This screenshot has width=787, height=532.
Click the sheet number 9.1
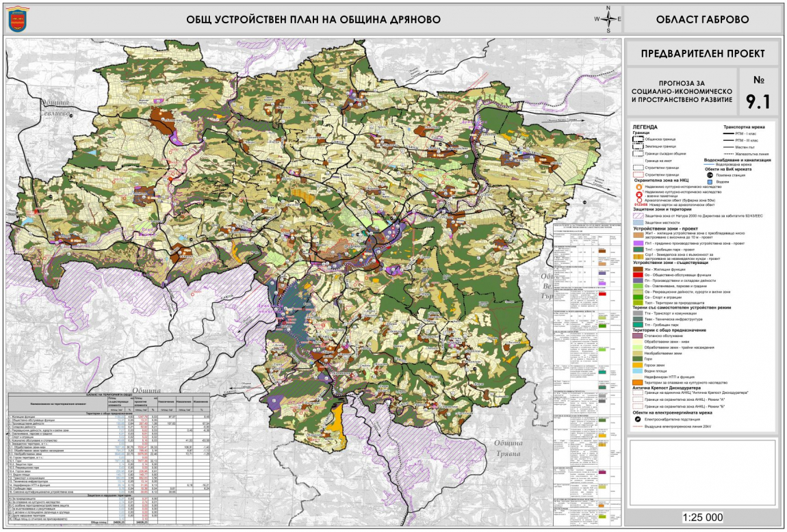758,101
